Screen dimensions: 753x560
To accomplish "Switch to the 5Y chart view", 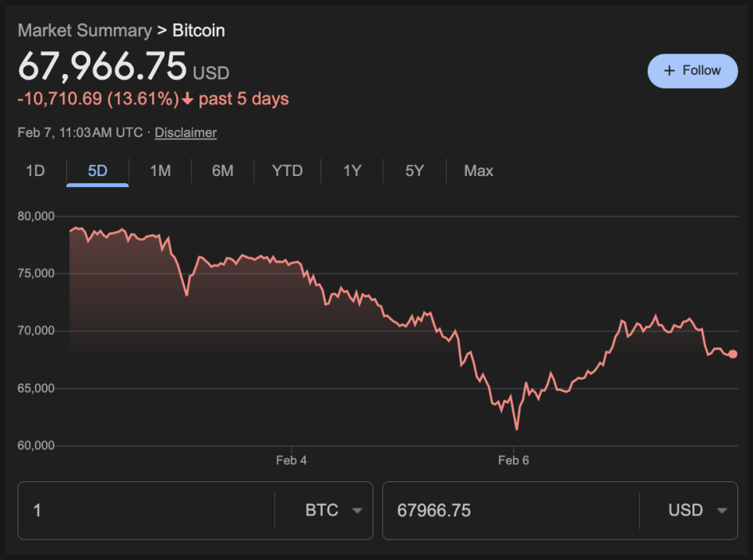I will point(415,171).
